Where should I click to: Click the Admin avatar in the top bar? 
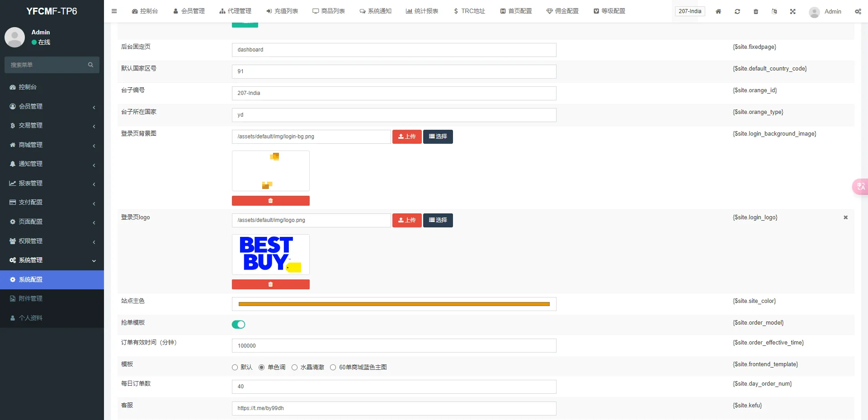[x=814, y=12]
